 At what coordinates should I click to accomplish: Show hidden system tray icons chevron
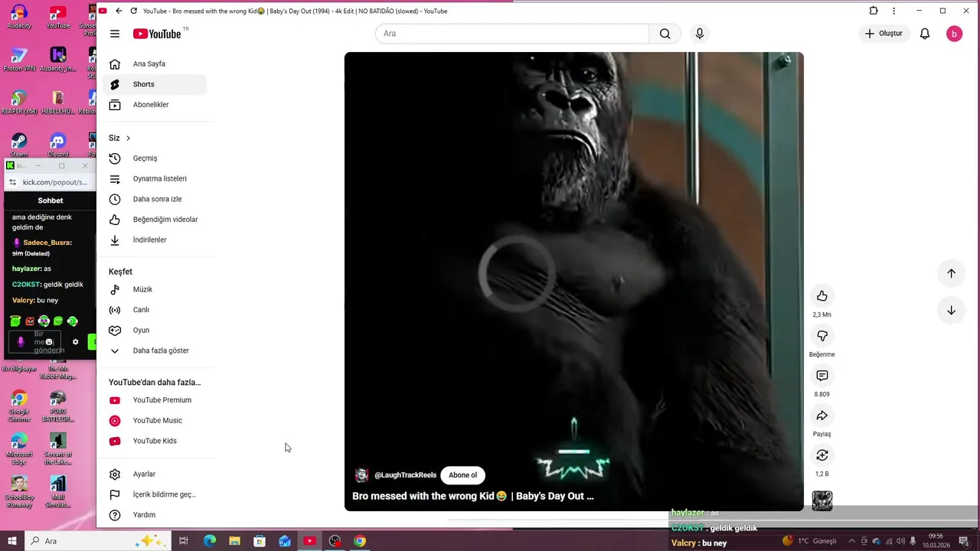[x=851, y=541]
